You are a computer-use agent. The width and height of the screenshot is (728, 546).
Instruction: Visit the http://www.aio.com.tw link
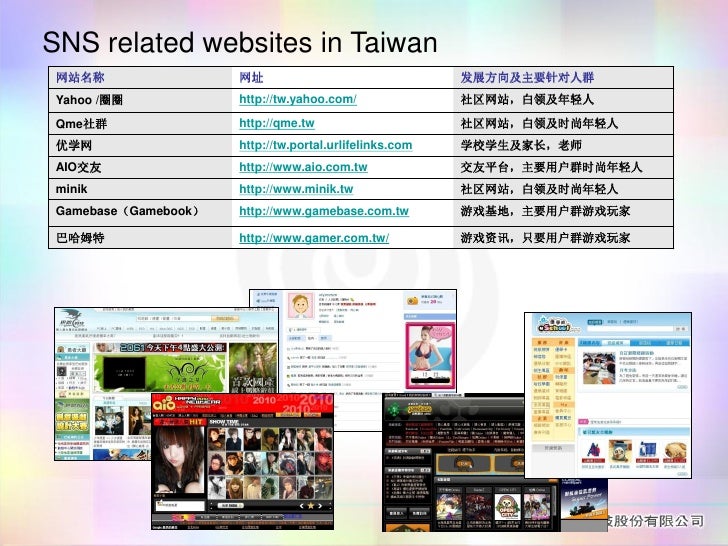click(303, 167)
